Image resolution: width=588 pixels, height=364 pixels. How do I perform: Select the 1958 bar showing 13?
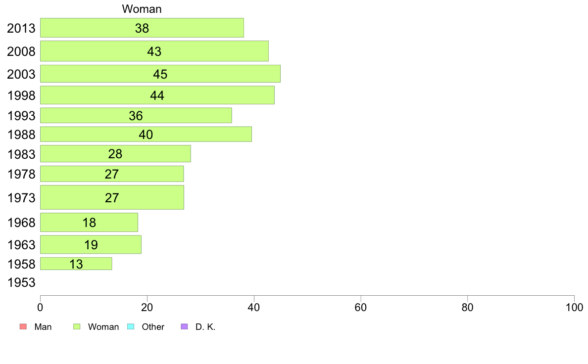pos(76,264)
